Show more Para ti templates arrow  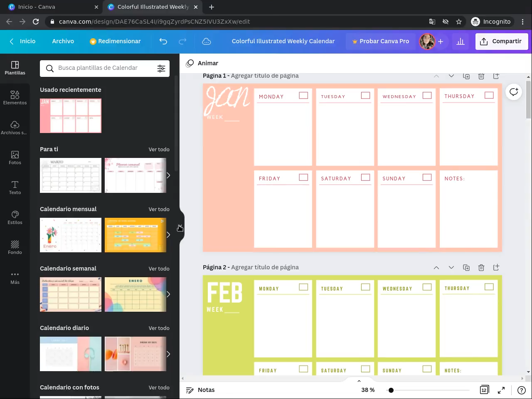coord(168,175)
